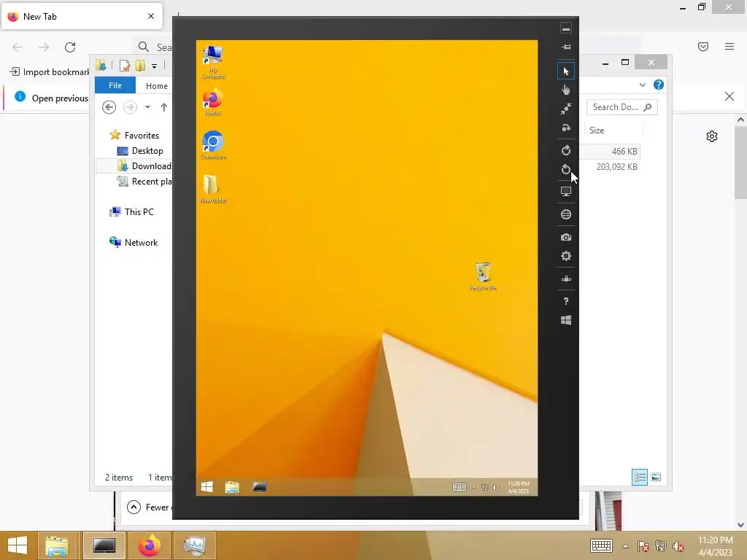The width and height of the screenshot is (747, 560).
Task: Dismiss the Firefox notification bar X
Action: [x=729, y=97]
